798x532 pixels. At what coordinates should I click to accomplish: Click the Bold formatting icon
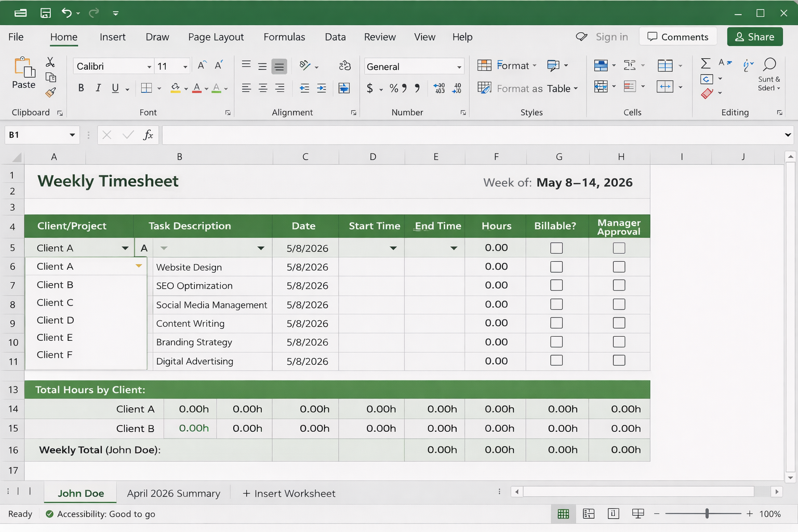tap(81, 88)
